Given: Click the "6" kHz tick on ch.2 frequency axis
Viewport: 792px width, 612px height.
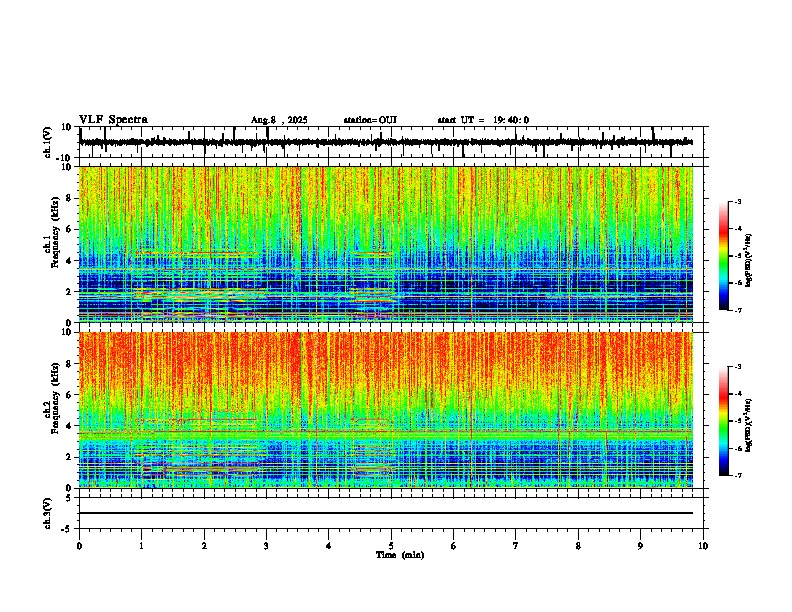Looking at the screenshot, I should click(69, 395).
